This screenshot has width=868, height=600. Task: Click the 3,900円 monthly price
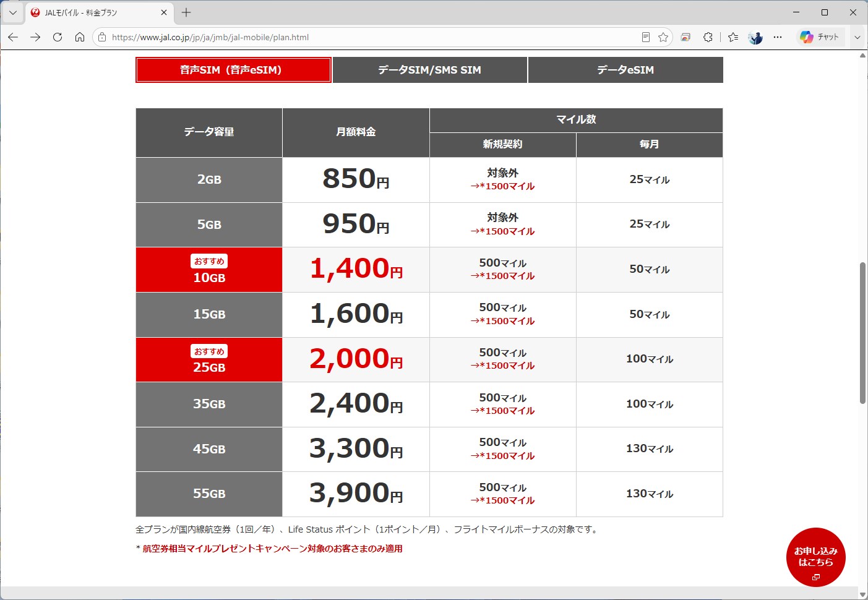tap(356, 493)
